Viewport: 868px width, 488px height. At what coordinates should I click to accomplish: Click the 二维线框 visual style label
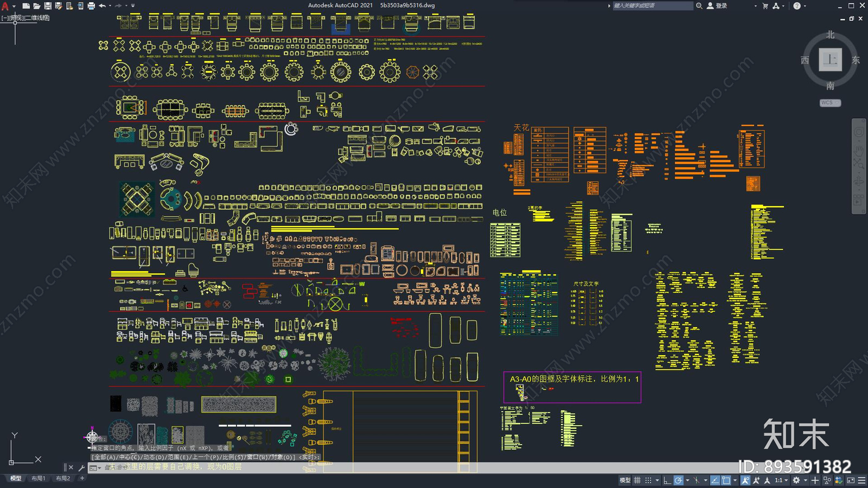point(37,18)
